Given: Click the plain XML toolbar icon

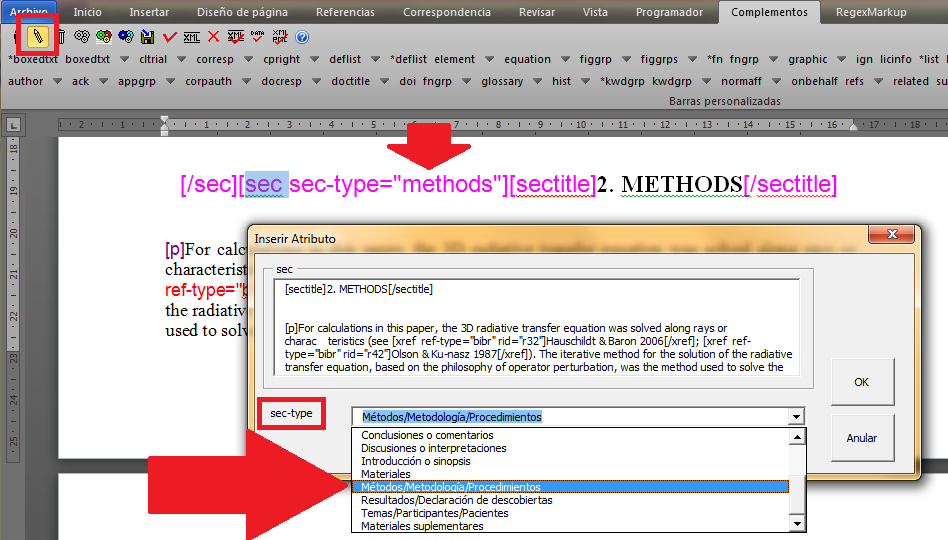Looking at the screenshot, I should 191,37.
